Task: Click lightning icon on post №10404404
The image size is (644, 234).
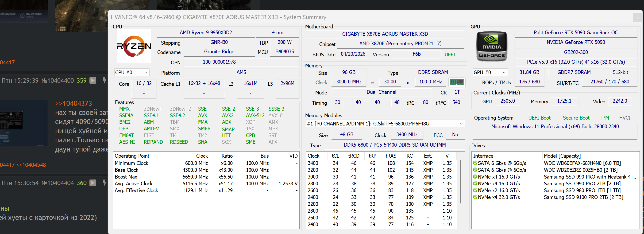Action: (104, 183)
